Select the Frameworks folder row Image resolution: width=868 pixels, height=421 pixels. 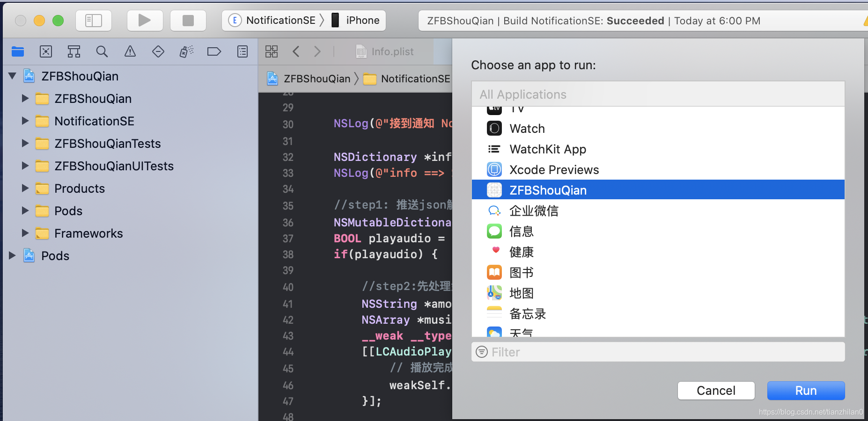pos(130,233)
